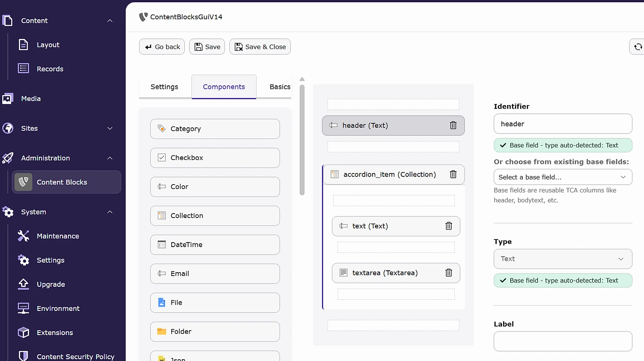Click the Sites globe icon
The image size is (644, 361).
pyautogui.click(x=8, y=128)
